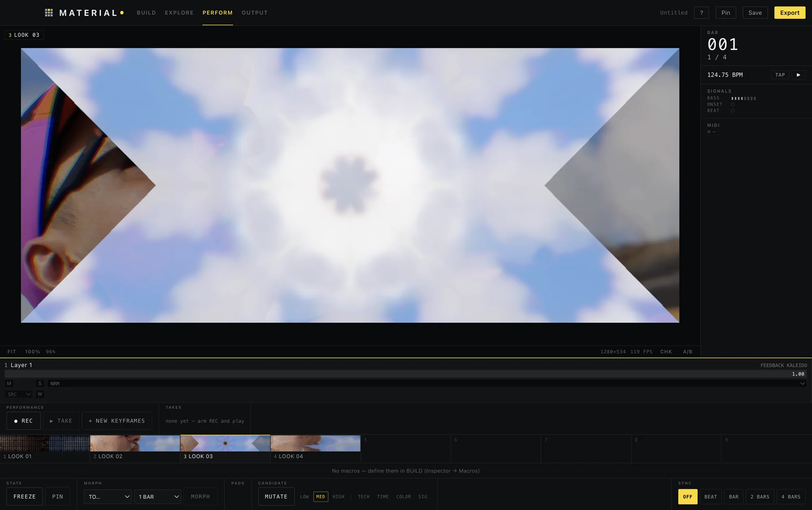The height and width of the screenshot is (510, 812).
Task: Click the Pin button in header
Action: pyautogui.click(x=726, y=13)
